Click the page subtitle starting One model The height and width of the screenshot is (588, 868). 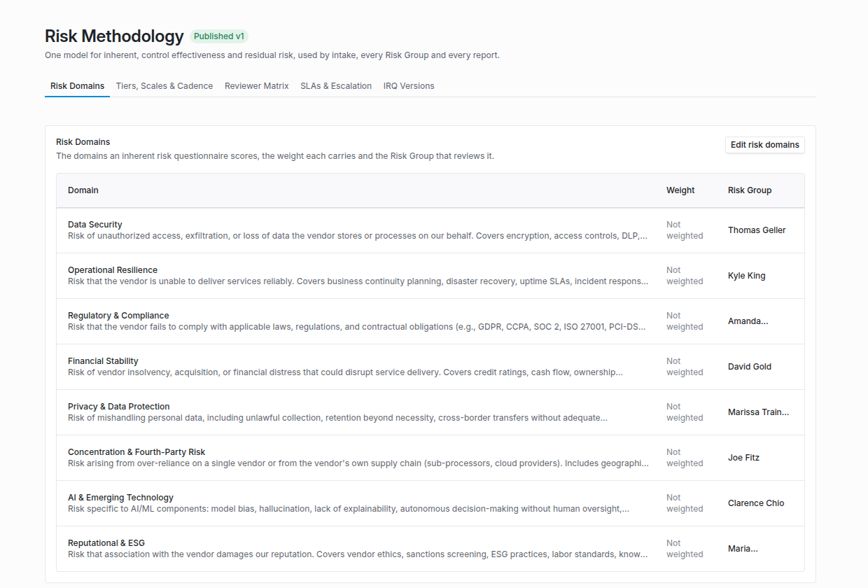pyautogui.click(x=272, y=55)
